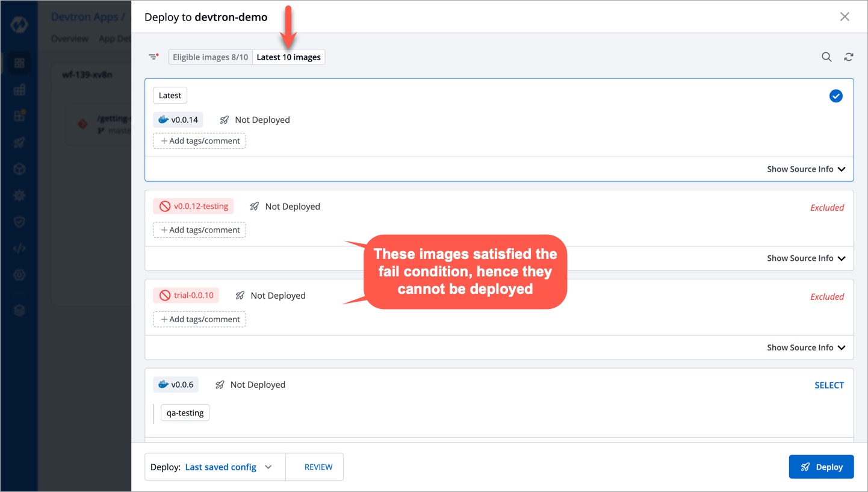Click the blocked icon on v0.0.12-testing

click(x=165, y=207)
